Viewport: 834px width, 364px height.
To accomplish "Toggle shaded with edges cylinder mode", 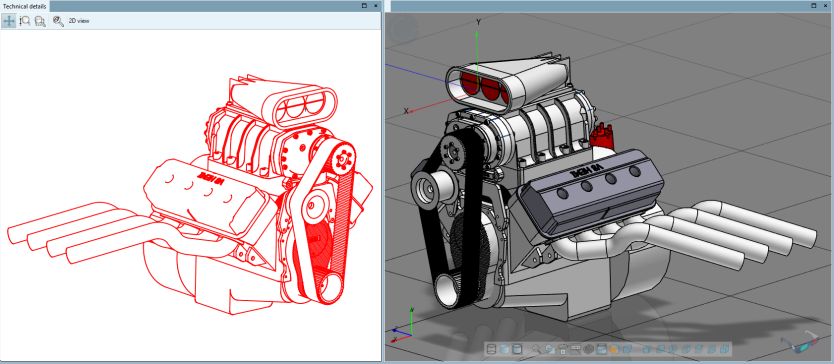I will [517, 349].
